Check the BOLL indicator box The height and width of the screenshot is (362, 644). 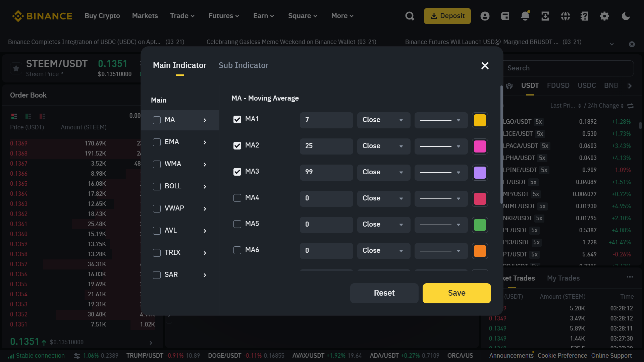[x=157, y=187]
